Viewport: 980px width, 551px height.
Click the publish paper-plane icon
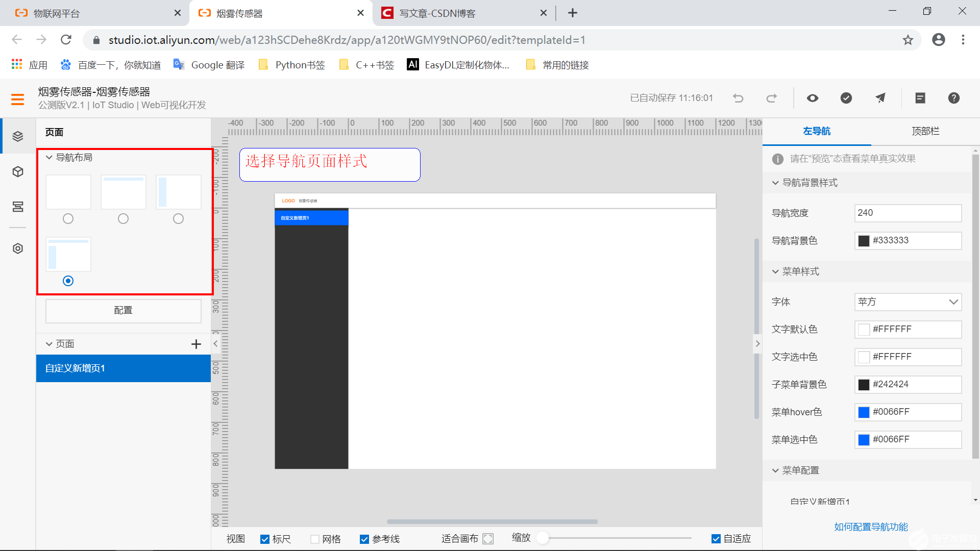(880, 98)
